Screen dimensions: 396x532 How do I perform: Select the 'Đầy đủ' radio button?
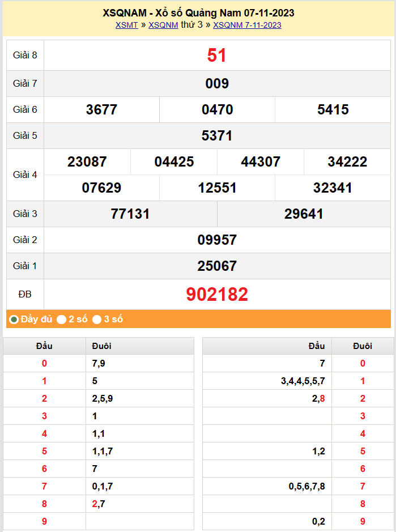coord(14,320)
